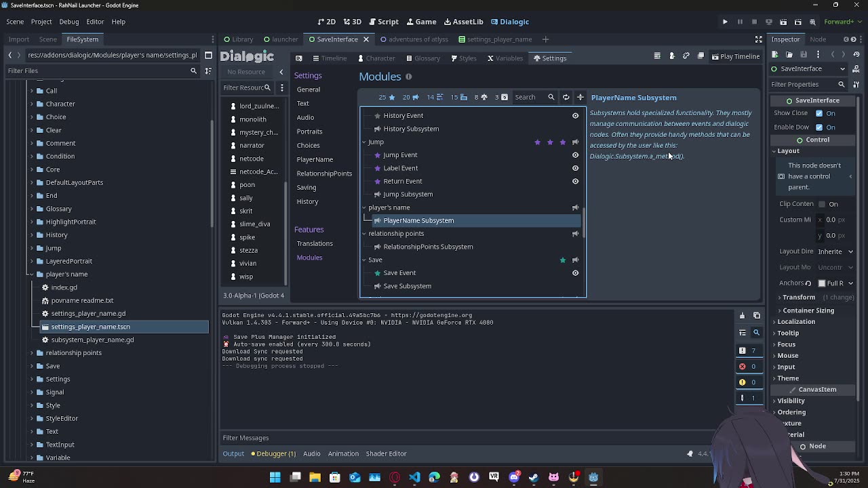Clear the output log with the broom icon

pos(742,315)
